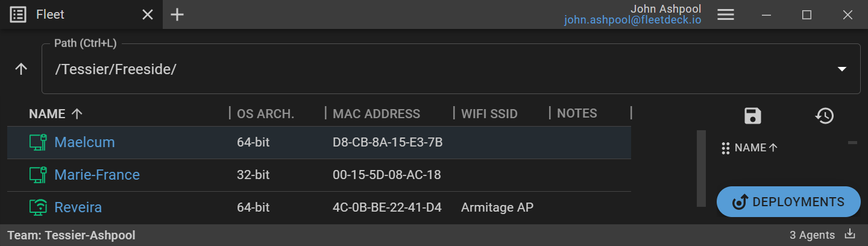Expand the Path dropdown arrow
Image resolution: width=868 pixels, height=246 pixels.
842,69
